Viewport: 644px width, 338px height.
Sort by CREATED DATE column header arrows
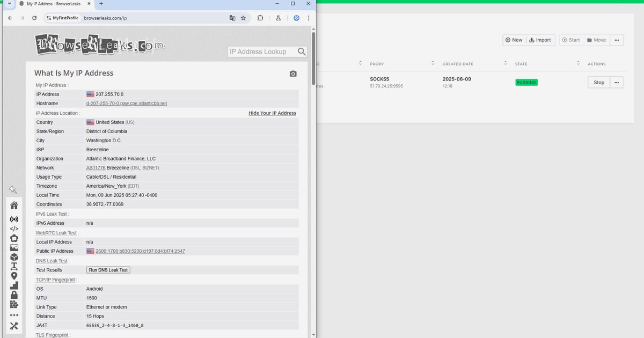coord(506,63)
